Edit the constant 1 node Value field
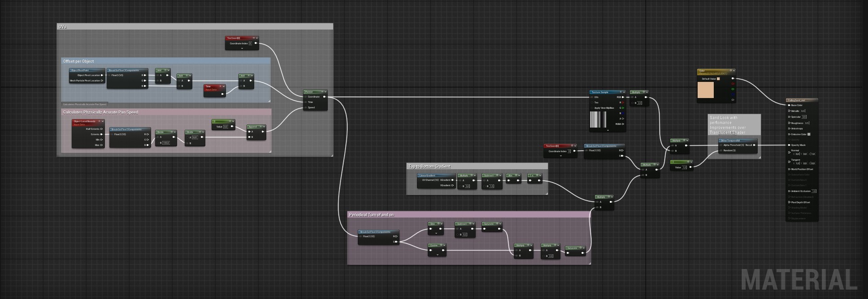Image resolution: width=868 pixels, height=299 pixels. coord(684,167)
